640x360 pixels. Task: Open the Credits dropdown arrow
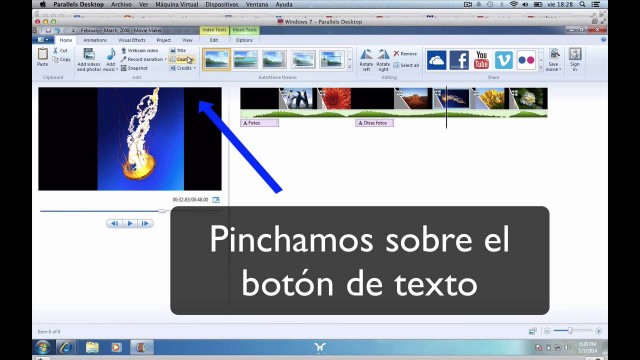click(x=195, y=68)
